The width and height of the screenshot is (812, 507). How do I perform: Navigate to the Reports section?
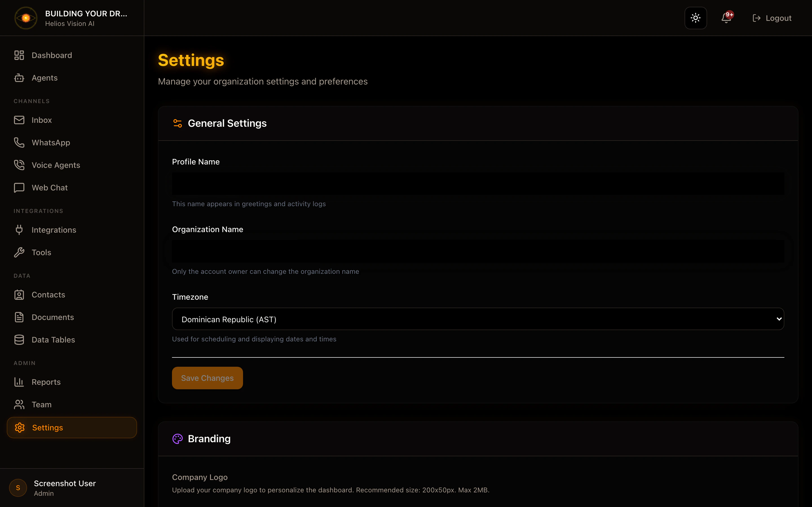(x=46, y=382)
